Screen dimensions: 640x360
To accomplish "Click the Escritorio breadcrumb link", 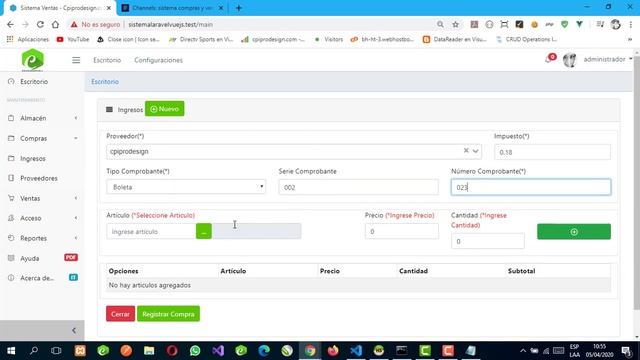I will (x=105, y=82).
